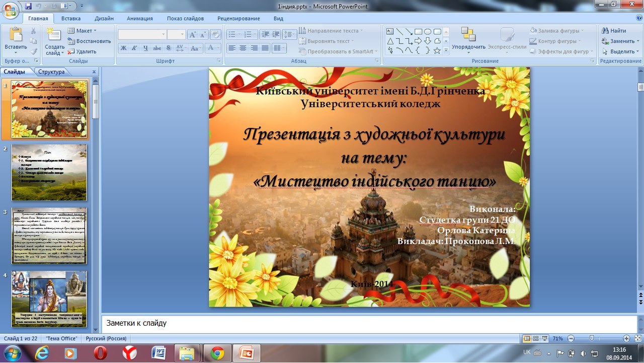644x363 pixels.
Task: Open the Заменить dropdown
Action: point(620,41)
